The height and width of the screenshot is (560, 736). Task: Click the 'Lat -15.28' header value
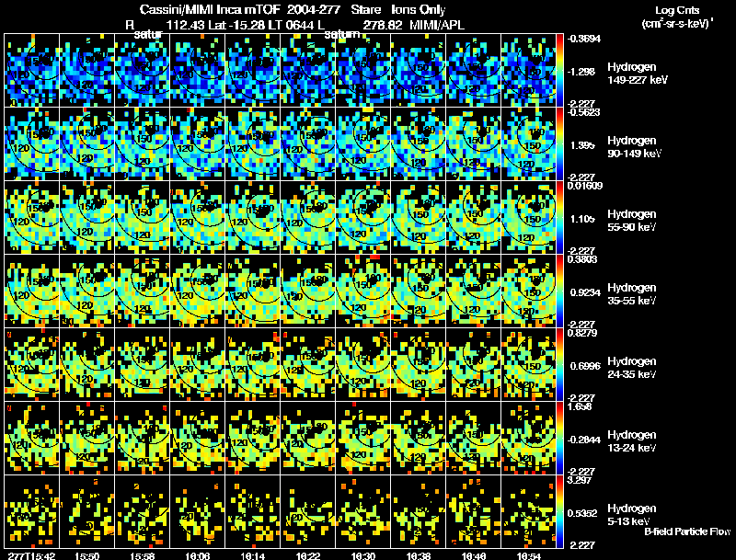237,25
